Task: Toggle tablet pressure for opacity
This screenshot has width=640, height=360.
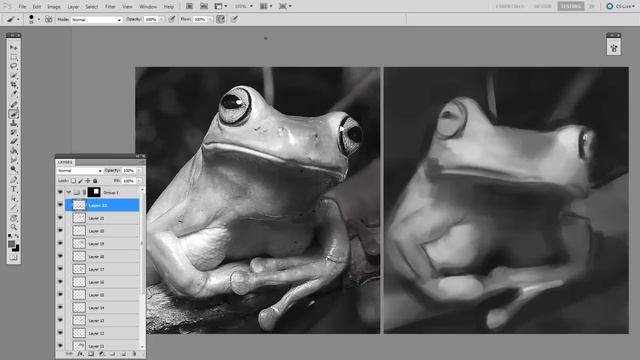Action: [172, 19]
